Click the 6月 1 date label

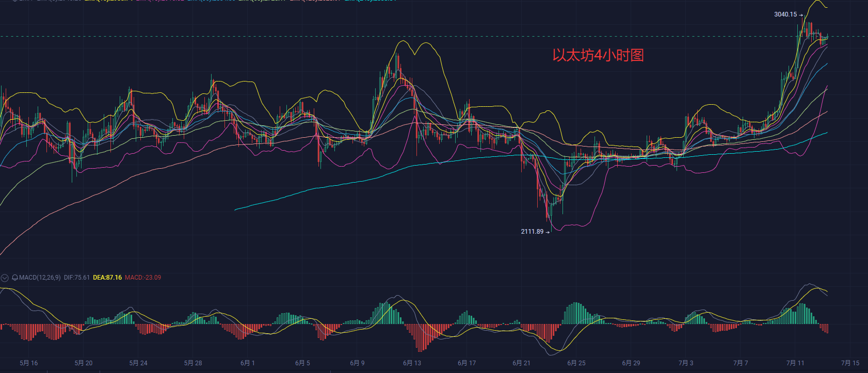[x=248, y=363]
